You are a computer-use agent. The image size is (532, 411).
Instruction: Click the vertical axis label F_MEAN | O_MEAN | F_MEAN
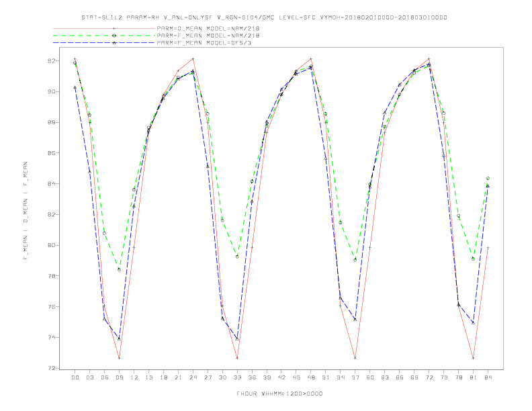(26, 211)
